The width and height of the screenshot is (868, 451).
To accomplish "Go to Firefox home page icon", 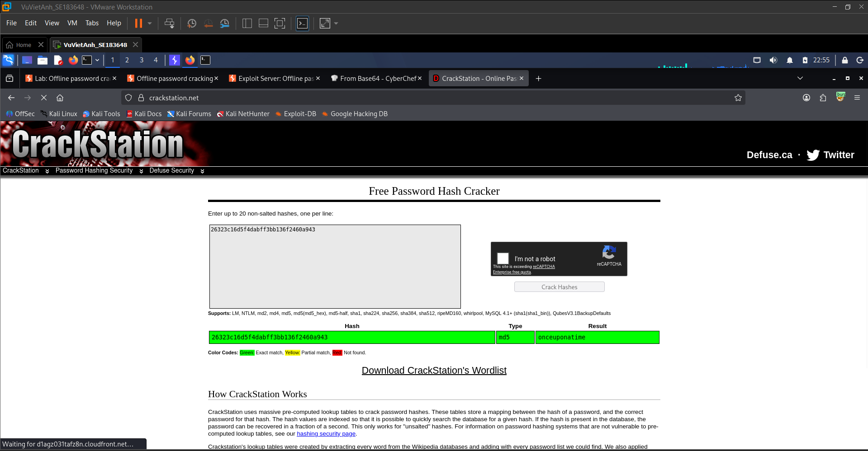I will (60, 98).
